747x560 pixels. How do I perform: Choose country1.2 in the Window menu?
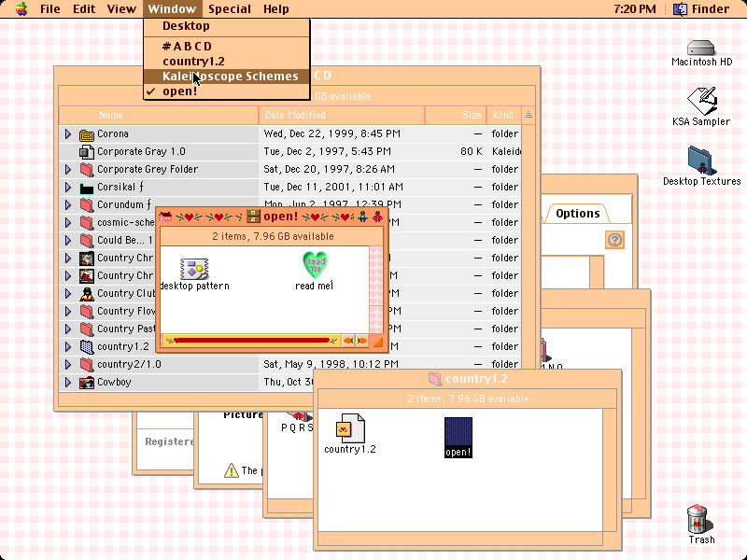[x=226, y=62]
